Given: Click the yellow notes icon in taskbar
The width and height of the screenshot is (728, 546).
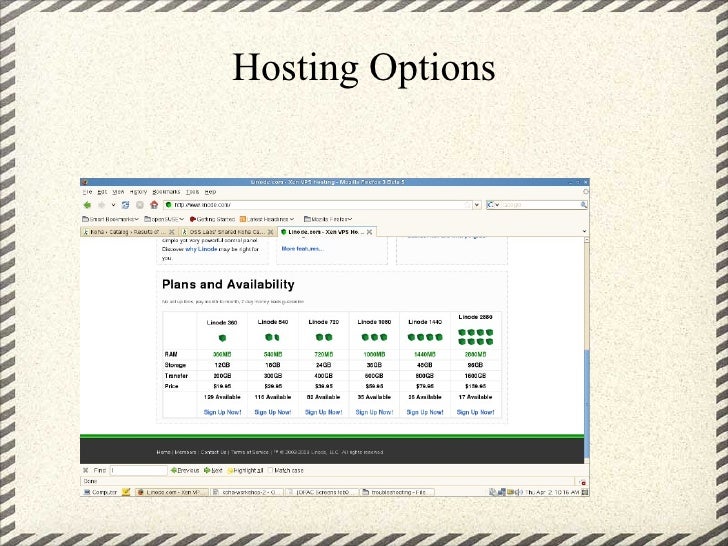Looking at the screenshot, I should 126,492.
